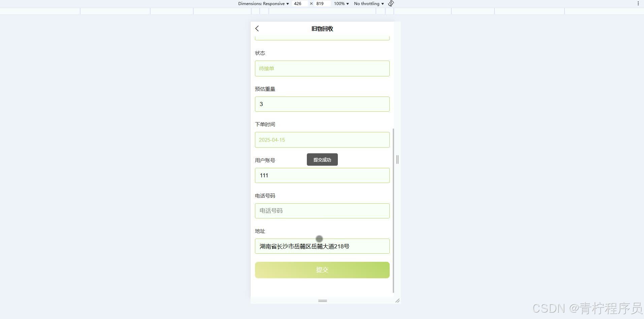
Task: Click the rotate device orientation icon
Action: pyautogui.click(x=390, y=3)
